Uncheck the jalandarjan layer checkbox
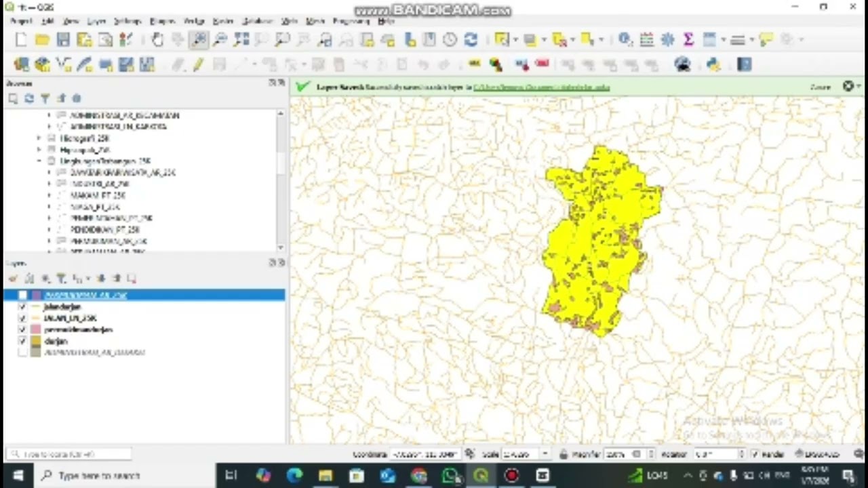 click(22, 306)
